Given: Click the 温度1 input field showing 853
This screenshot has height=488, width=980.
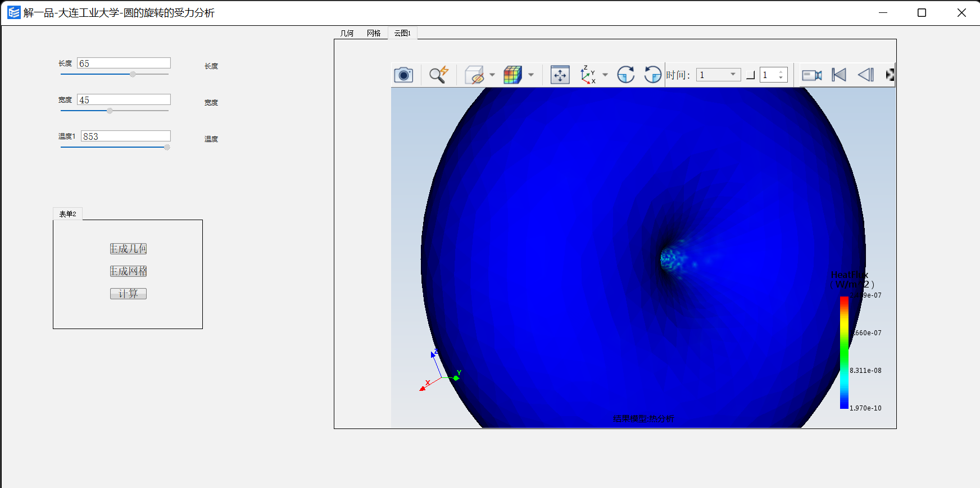Looking at the screenshot, I should pyautogui.click(x=126, y=136).
